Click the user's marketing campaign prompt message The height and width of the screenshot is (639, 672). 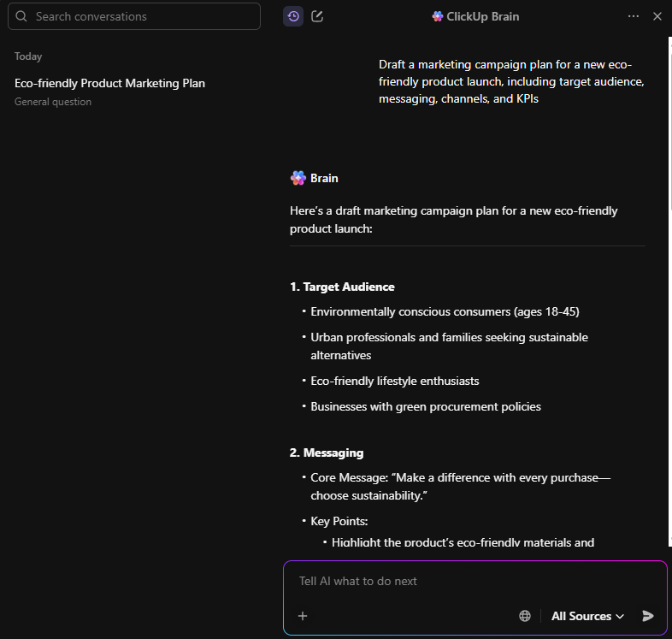pos(510,82)
